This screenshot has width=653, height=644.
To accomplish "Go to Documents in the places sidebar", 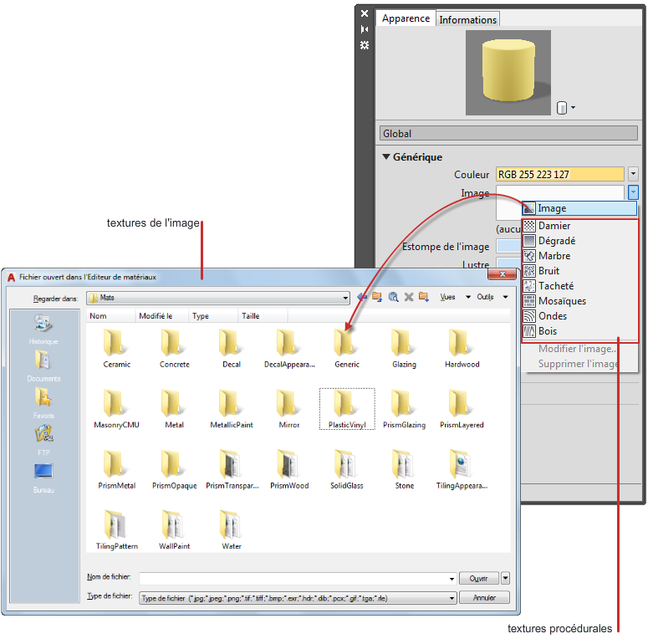I will point(43,366).
